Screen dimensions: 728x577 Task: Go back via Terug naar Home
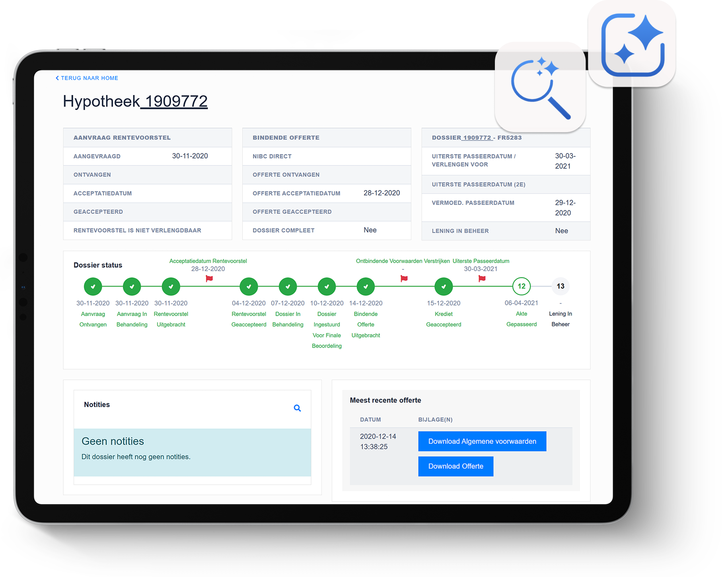(87, 78)
